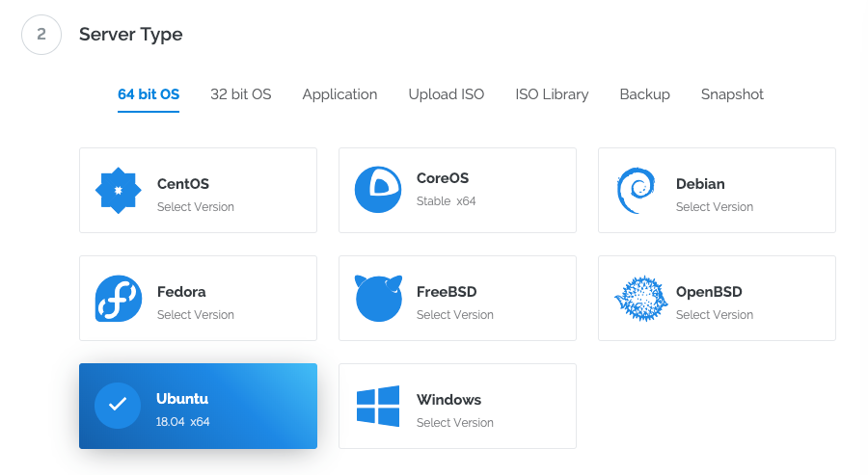868x475 pixels.
Task: Switch to the 32 bit OS tab
Action: click(241, 94)
